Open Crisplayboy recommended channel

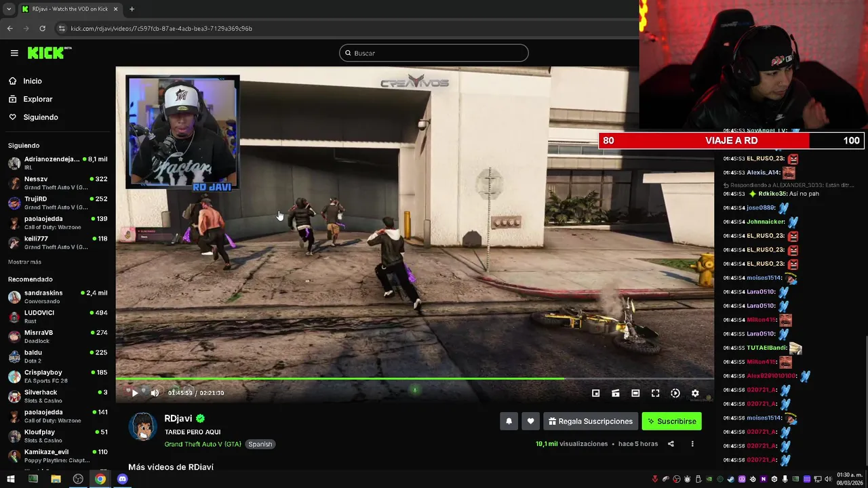tap(58, 376)
